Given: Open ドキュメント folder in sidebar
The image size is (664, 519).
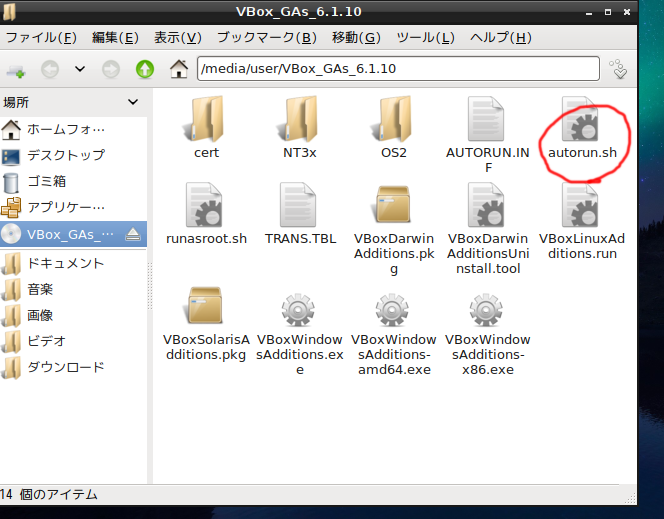Looking at the screenshot, I should [73, 263].
